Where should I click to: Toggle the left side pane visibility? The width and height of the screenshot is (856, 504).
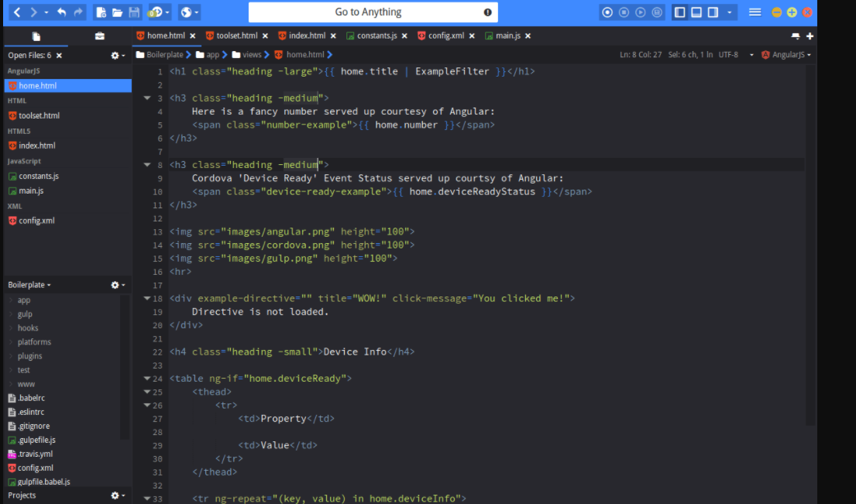679,12
